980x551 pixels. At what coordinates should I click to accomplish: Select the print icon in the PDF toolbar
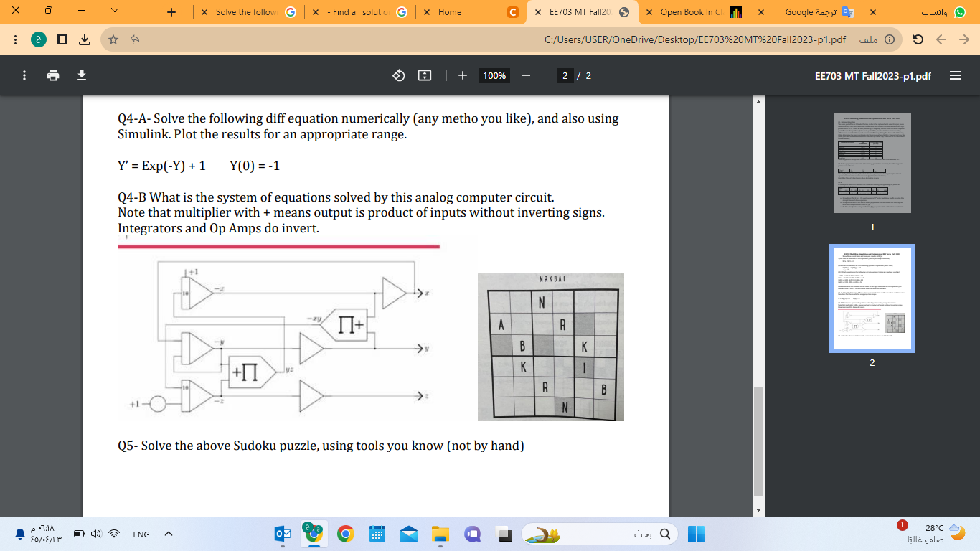click(x=53, y=75)
